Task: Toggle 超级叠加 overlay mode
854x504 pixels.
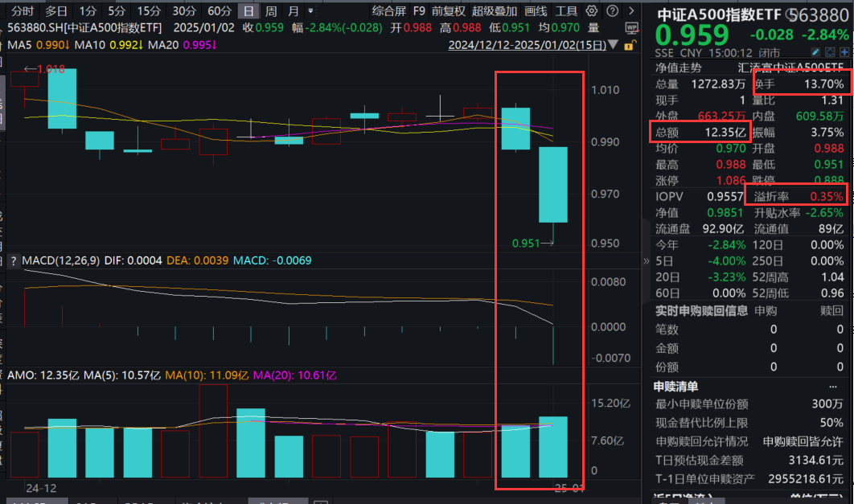Action: click(495, 11)
